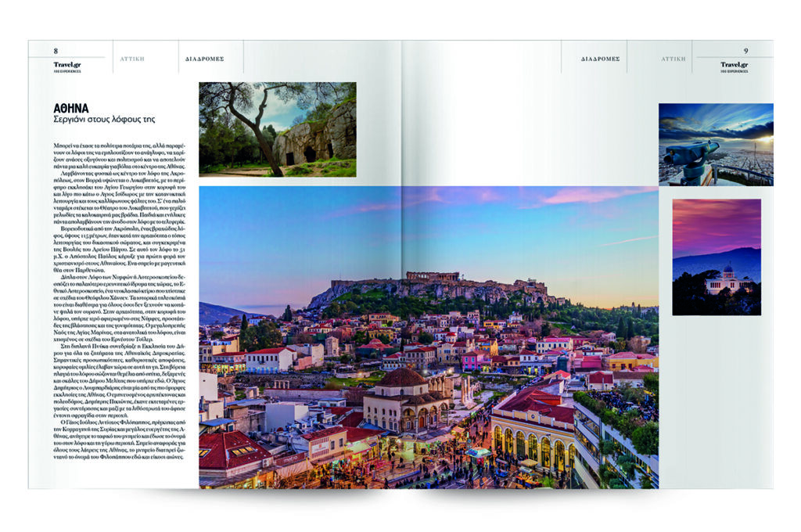Viewport: 801px width, 532px height.
Task: Click the ΑΘΗΝΑ article title
Action: click(71, 107)
